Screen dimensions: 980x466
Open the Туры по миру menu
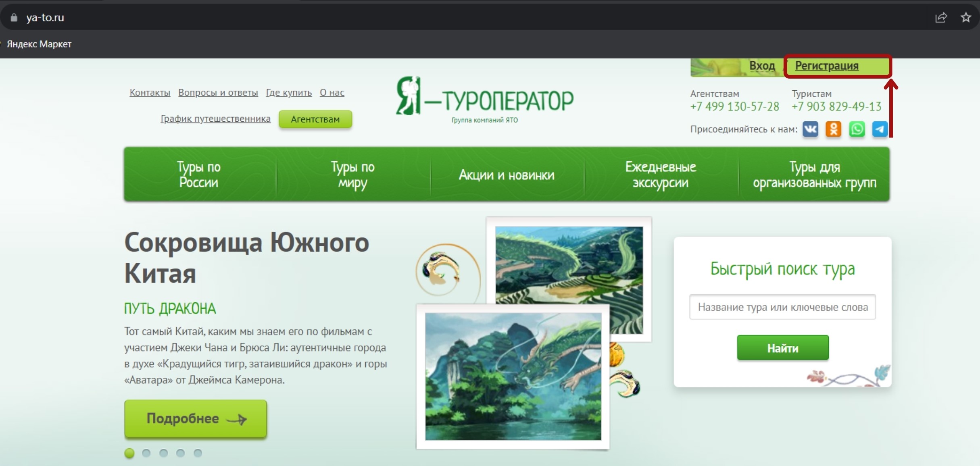(x=353, y=175)
